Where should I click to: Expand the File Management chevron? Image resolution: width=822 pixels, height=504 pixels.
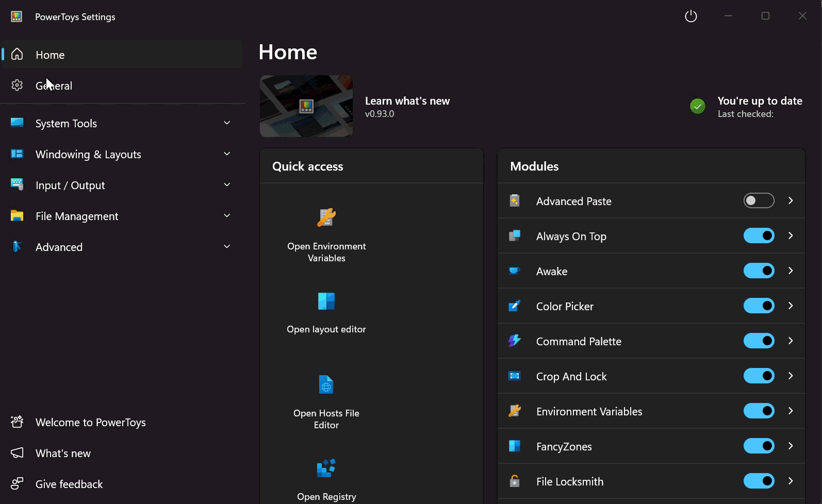tap(227, 215)
